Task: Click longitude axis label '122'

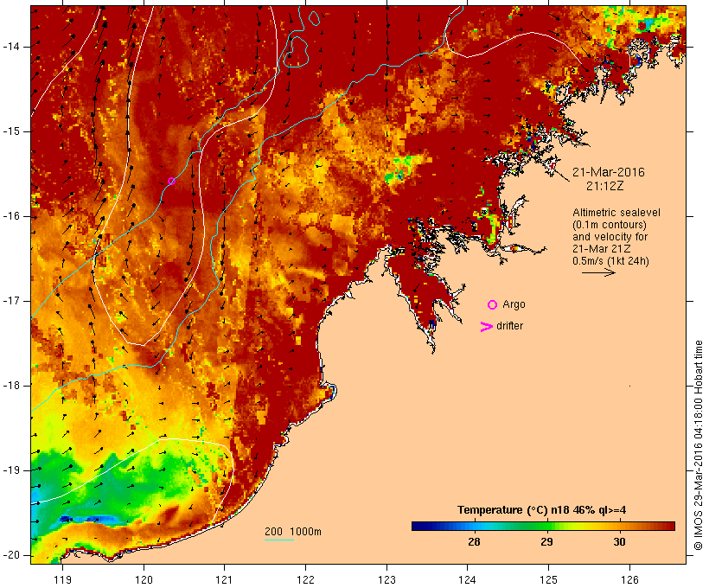Action: click(x=306, y=580)
